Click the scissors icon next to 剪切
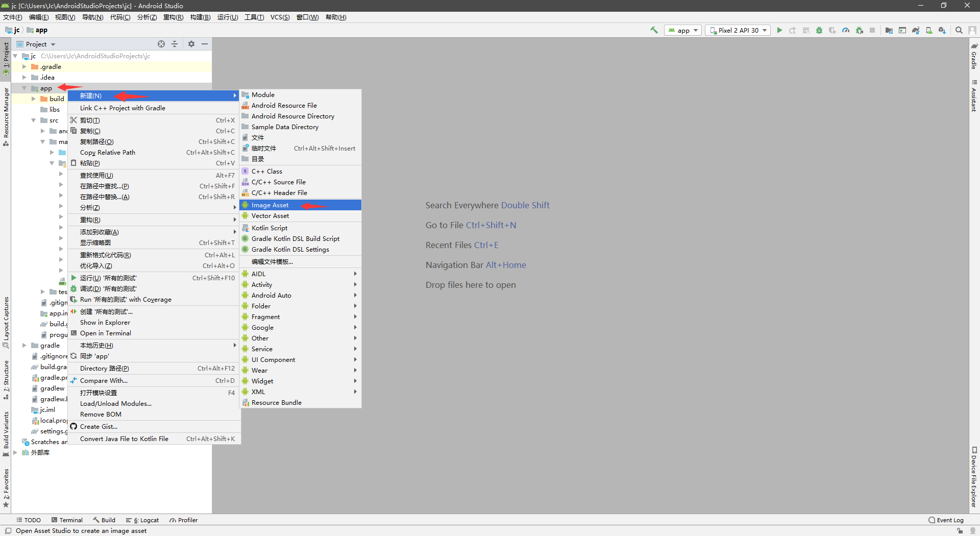This screenshot has width=980, height=536. click(74, 120)
